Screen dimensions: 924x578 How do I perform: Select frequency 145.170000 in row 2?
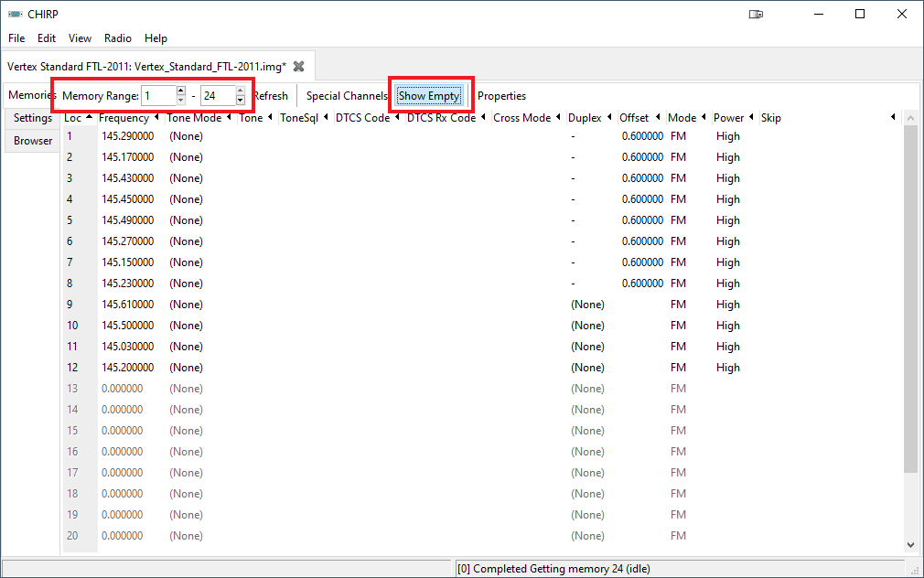(x=128, y=157)
